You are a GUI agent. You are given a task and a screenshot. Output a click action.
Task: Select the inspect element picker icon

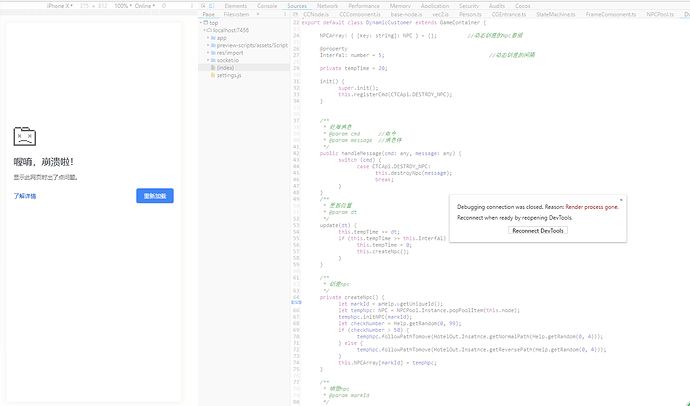point(204,6)
